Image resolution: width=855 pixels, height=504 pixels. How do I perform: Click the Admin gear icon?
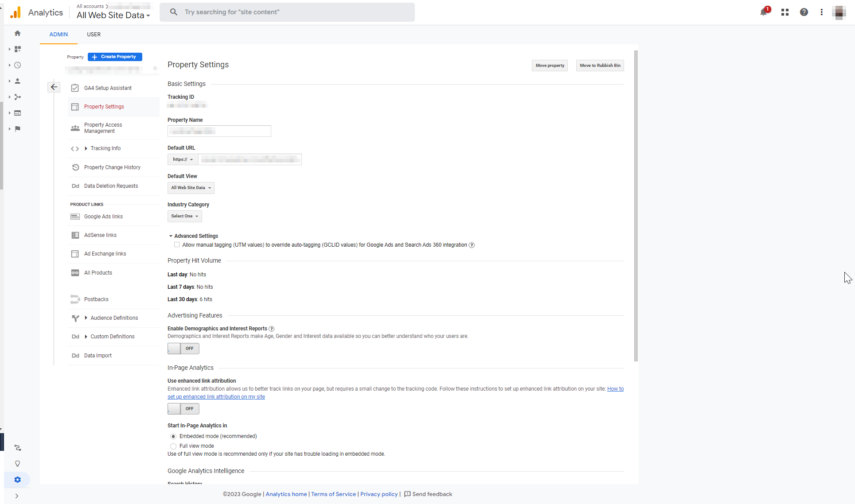coord(18,480)
